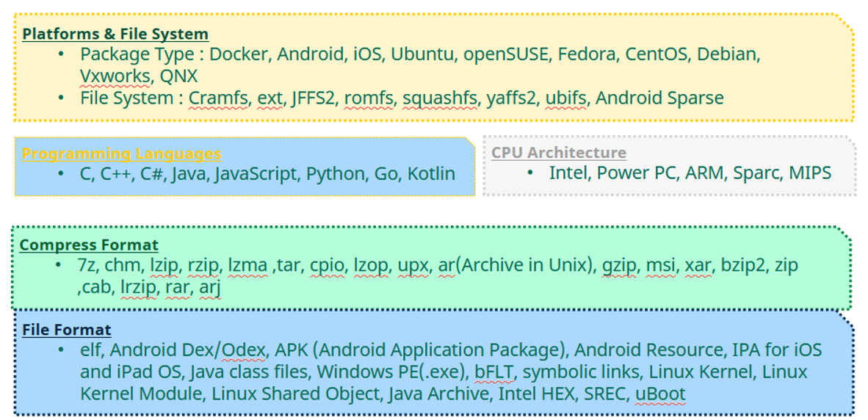This screenshot has height=420, width=868.
Task: Click the bullet before Package Type
Action: pos(61,54)
